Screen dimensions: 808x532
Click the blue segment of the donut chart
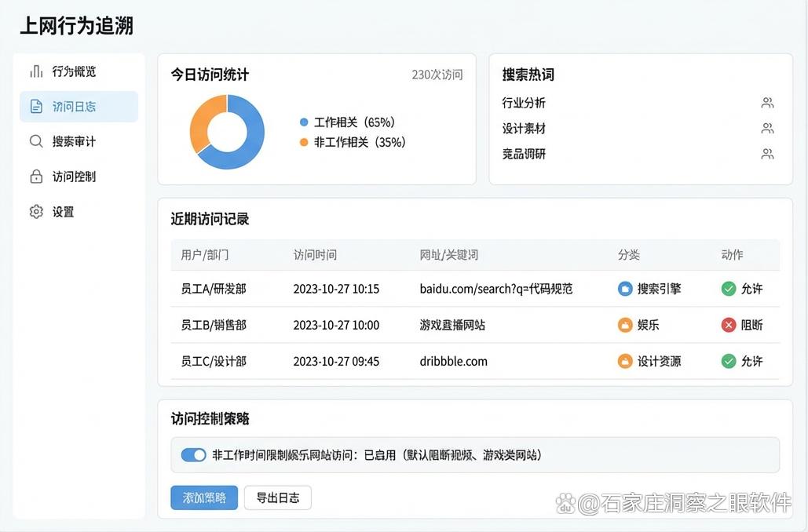click(x=253, y=141)
